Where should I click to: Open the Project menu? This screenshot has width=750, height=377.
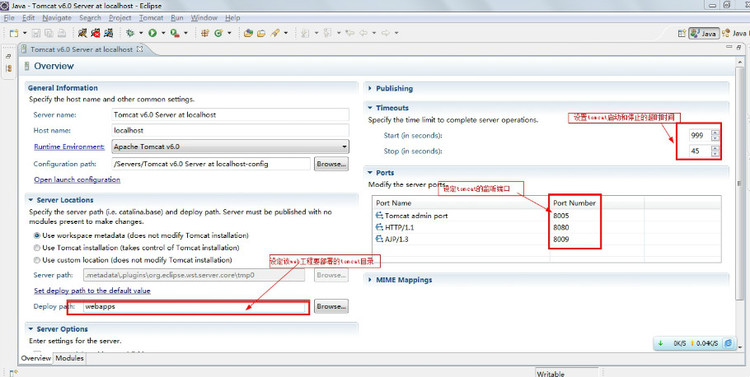[x=120, y=18]
